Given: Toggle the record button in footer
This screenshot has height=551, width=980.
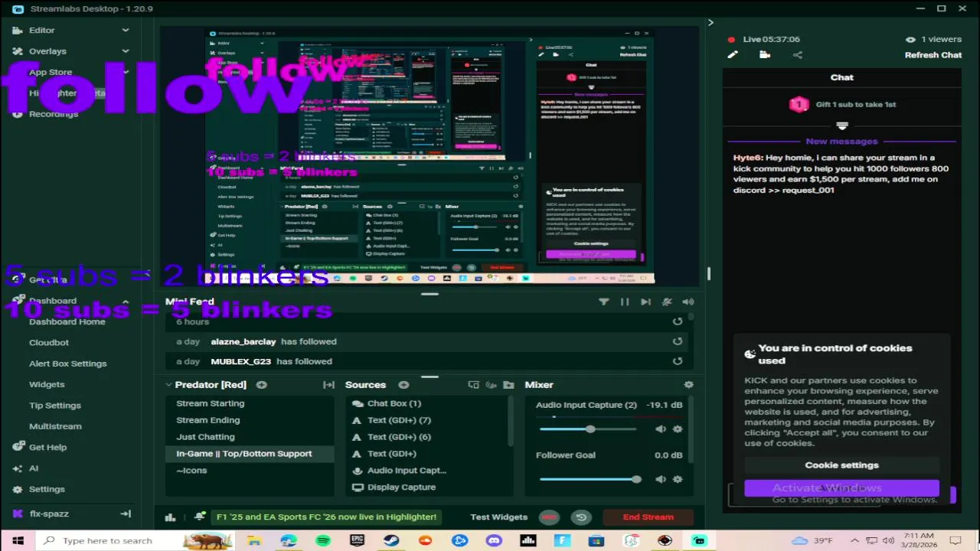Looking at the screenshot, I should pos(549,517).
